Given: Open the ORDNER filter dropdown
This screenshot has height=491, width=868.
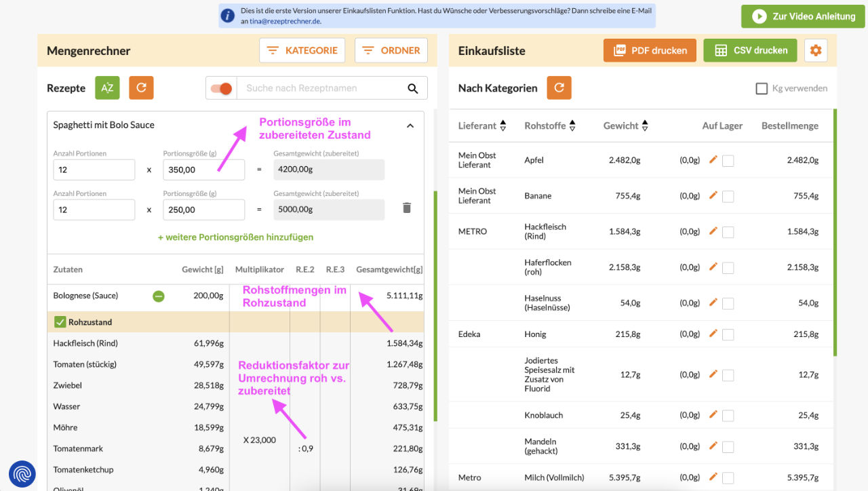Looking at the screenshot, I should [391, 50].
